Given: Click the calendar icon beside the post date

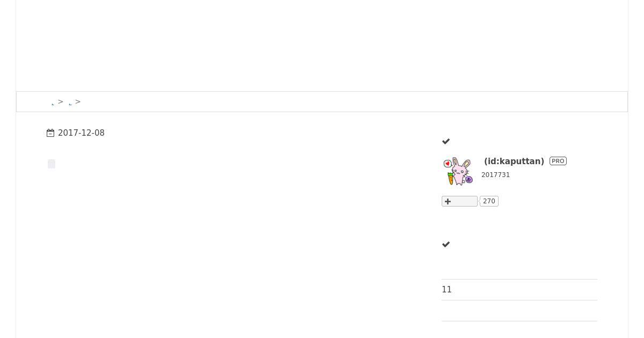Looking at the screenshot, I should tap(50, 133).
